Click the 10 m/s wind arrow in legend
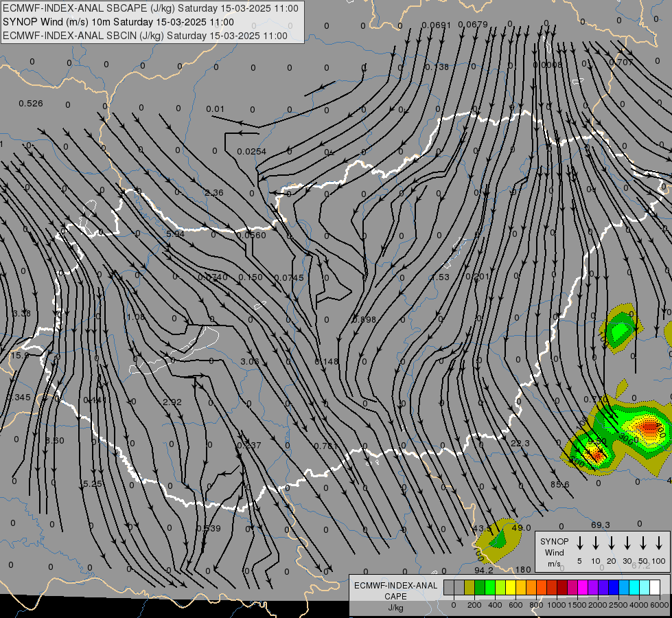 click(596, 543)
